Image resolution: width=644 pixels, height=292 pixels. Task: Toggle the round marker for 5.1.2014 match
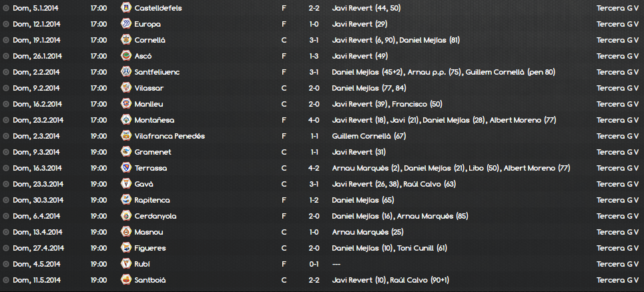pos(6,8)
